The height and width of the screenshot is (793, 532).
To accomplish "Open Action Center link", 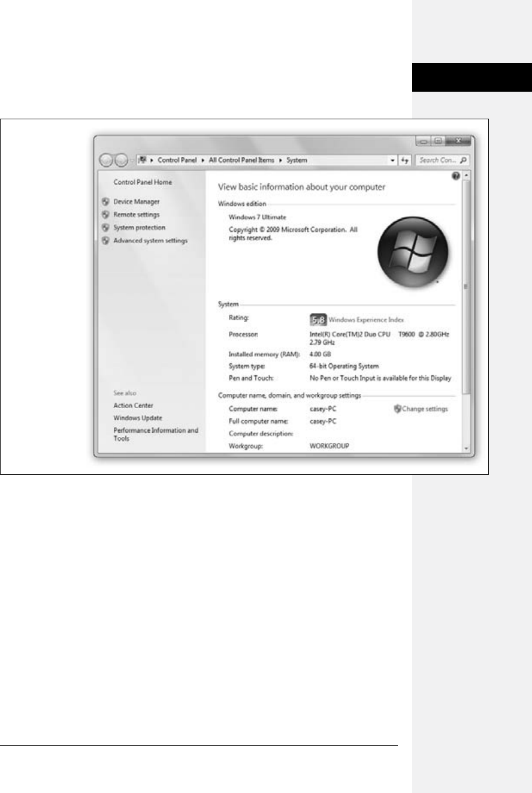I will click(x=134, y=406).
